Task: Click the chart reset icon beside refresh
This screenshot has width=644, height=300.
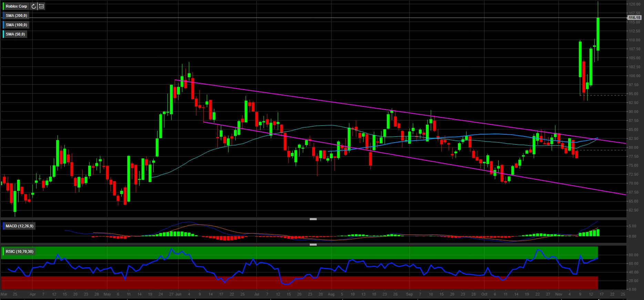Action: click(41, 6)
